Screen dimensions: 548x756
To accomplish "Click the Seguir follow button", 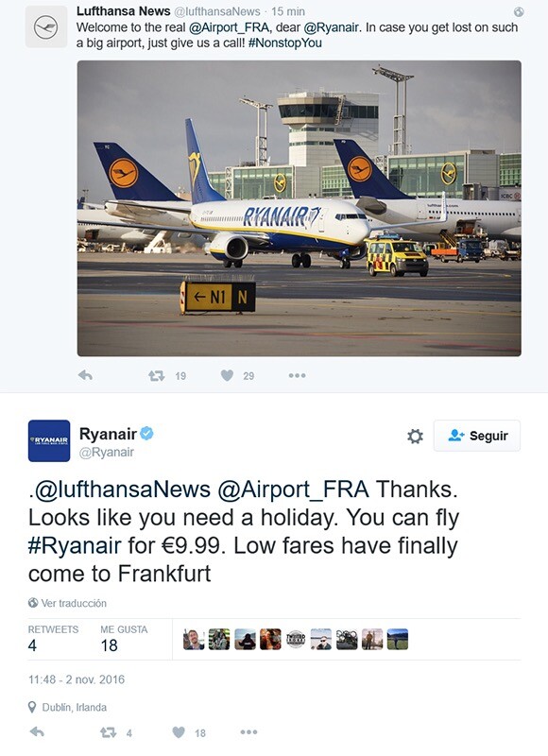I will (x=477, y=436).
